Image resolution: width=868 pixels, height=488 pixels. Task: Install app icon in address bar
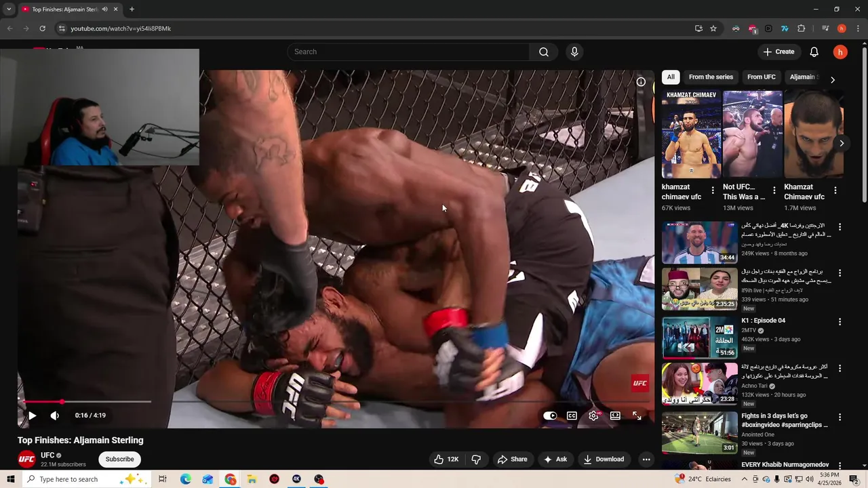click(x=698, y=28)
